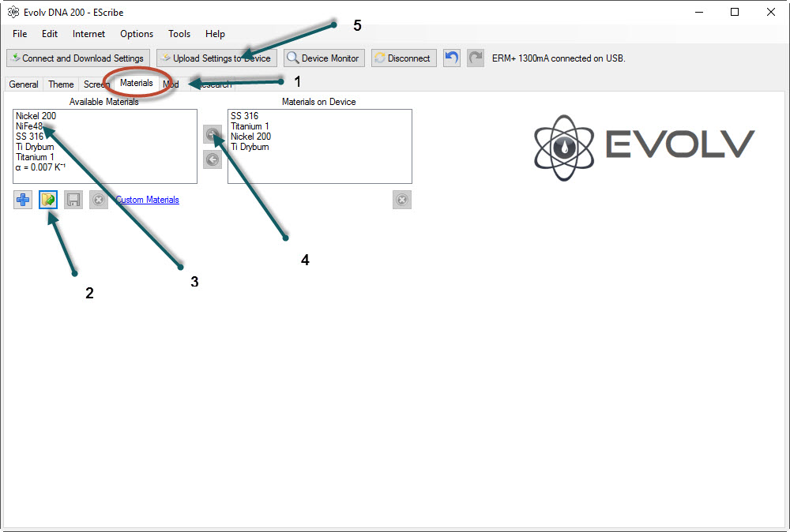Viewport: 790px width, 532px height.
Task: Switch to the General tab
Action: pos(24,84)
